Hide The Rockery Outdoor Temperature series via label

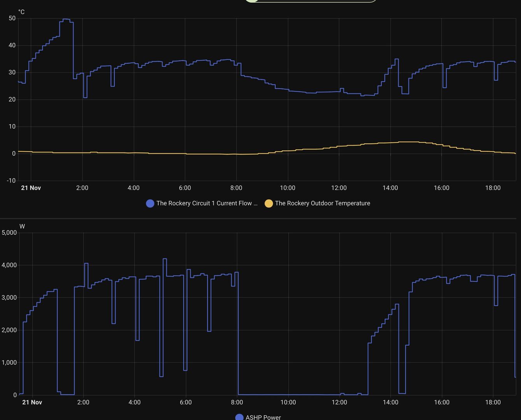click(x=322, y=203)
